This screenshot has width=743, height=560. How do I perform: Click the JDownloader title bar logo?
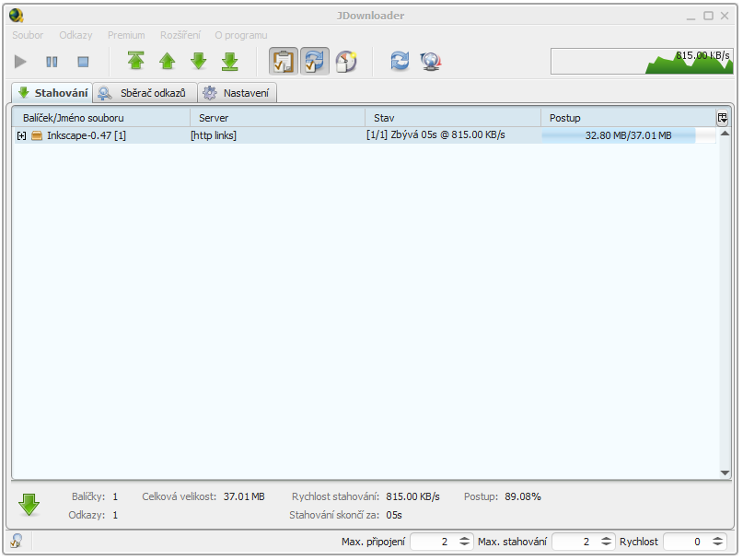click(x=16, y=16)
